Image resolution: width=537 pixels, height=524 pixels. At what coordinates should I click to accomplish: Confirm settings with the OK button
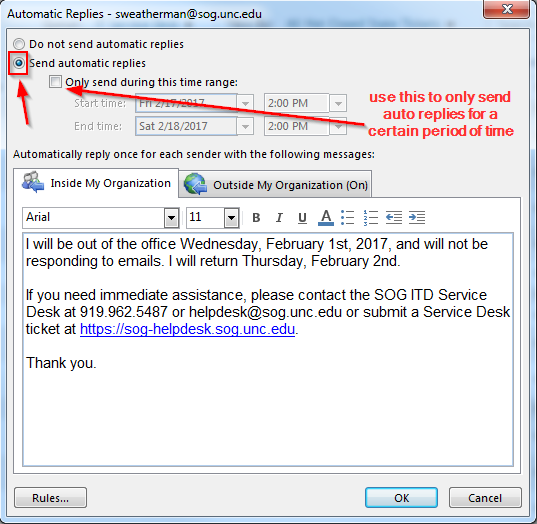pyautogui.click(x=401, y=498)
